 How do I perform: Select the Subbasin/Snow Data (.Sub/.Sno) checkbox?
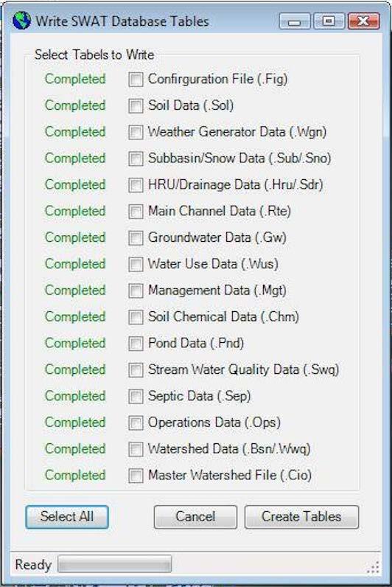136,159
